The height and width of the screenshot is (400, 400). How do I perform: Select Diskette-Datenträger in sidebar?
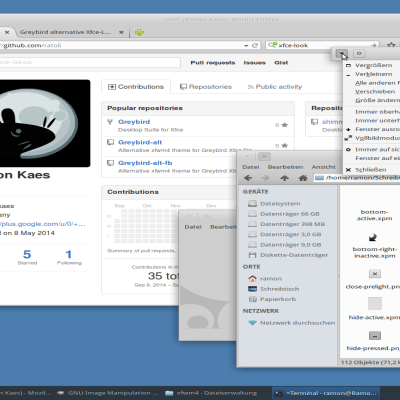point(288,255)
